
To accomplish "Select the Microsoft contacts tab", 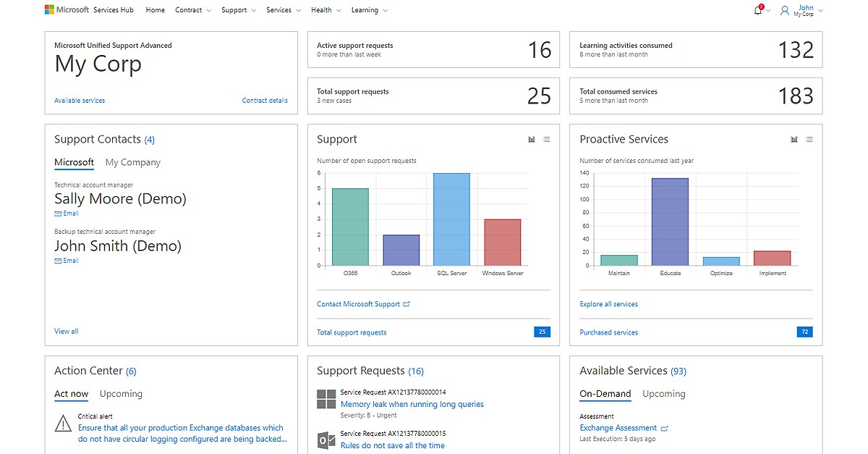I will click(x=75, y=162).
